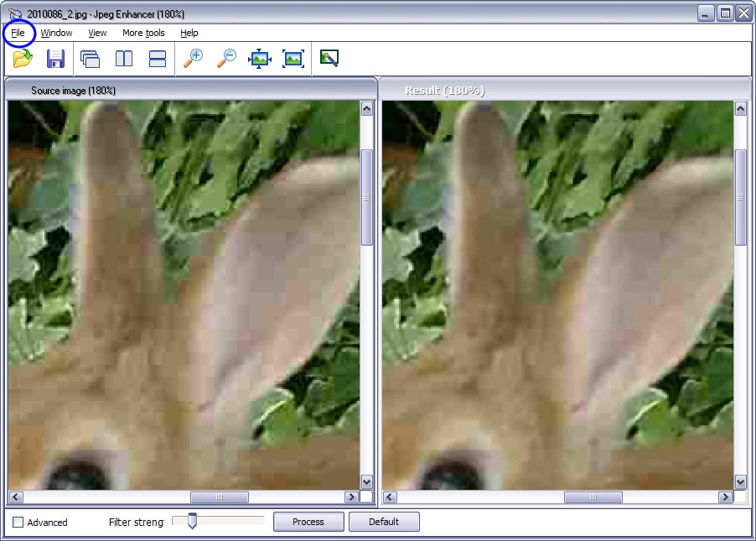The image size is (756, 541).
Task: Click the fit image to window icon
Action: 293,59
